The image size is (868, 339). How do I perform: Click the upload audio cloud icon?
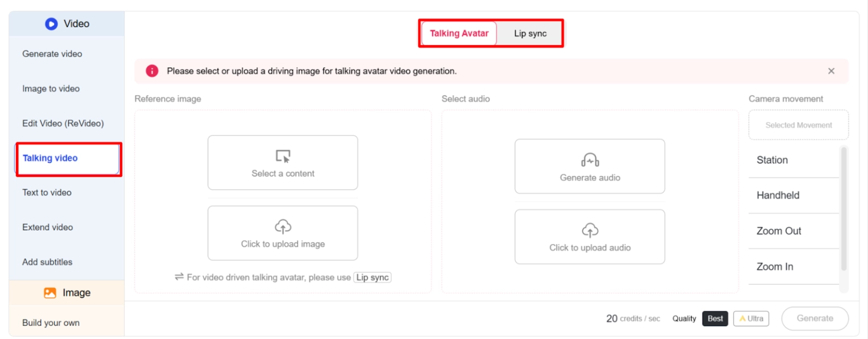[x=589, y=230]
